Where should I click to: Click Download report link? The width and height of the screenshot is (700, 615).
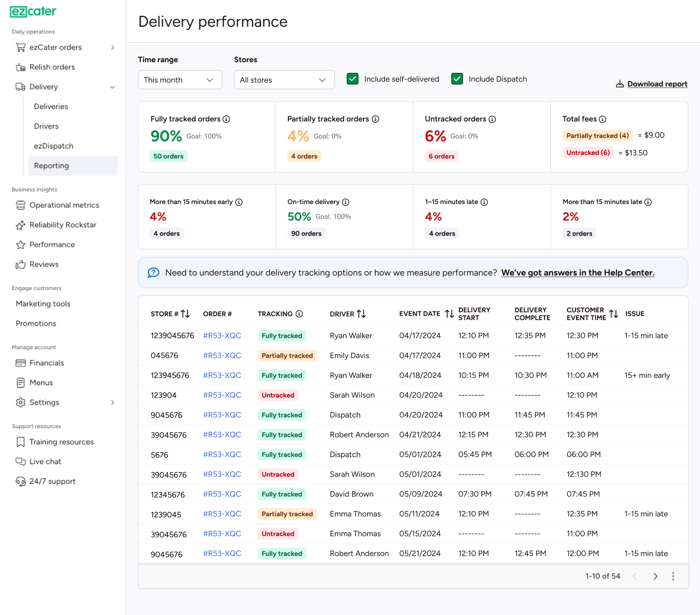(657, 84)
